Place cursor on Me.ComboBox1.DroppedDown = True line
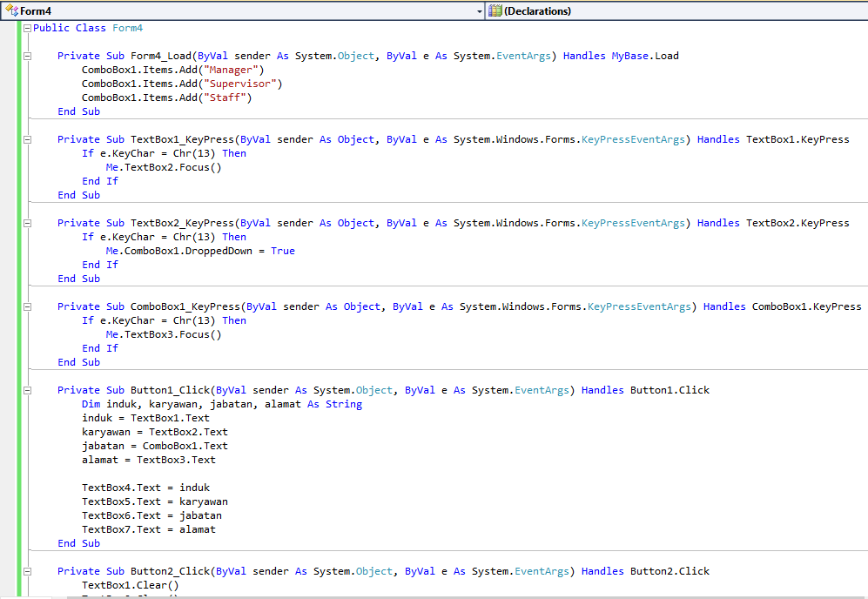This screenshot has width=868, height=599. [x=200, y=251]
